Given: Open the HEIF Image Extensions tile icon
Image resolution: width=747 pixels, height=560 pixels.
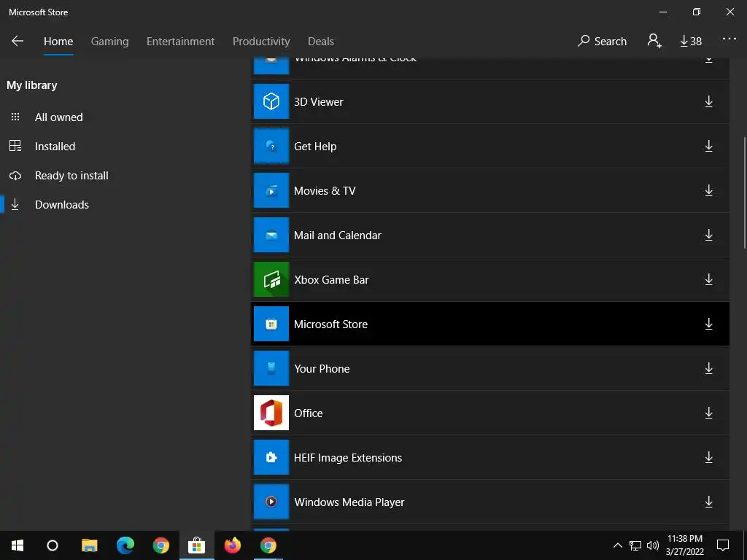Looking at the screenshot, I should [x=271, y=457].
